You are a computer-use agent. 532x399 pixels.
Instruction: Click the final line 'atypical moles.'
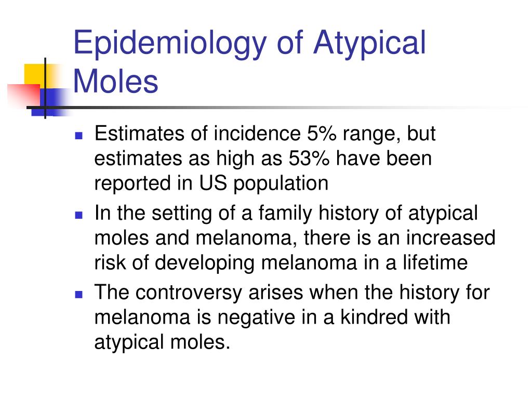pyautogui.click(x=162, y=342)
